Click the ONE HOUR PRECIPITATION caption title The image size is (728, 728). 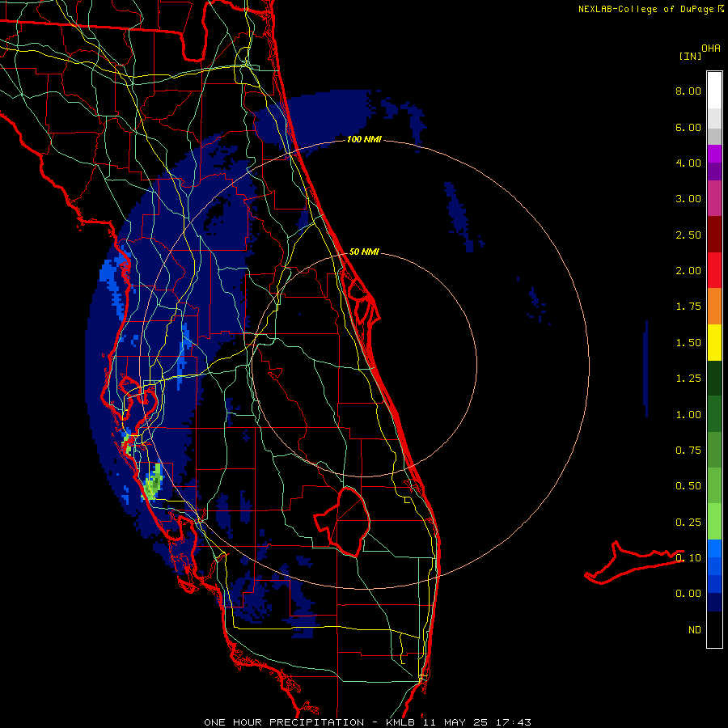(x=284, y=722)
